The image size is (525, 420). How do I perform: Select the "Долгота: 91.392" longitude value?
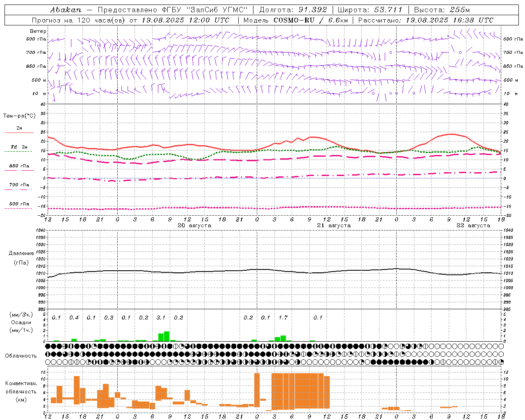(x=293, y=10)
